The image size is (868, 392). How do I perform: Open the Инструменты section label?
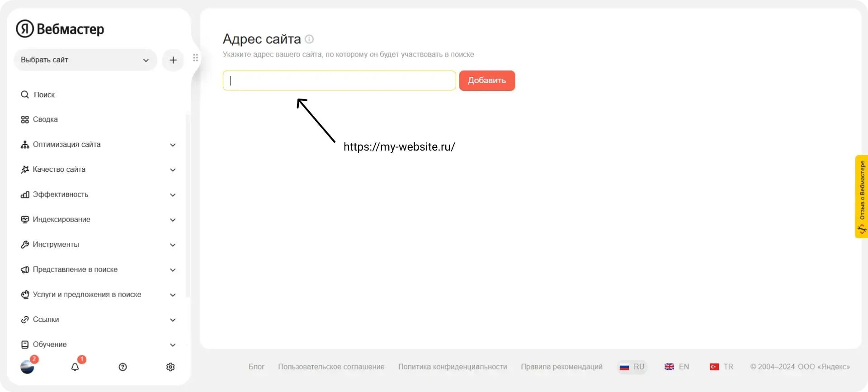pos(56,244)
